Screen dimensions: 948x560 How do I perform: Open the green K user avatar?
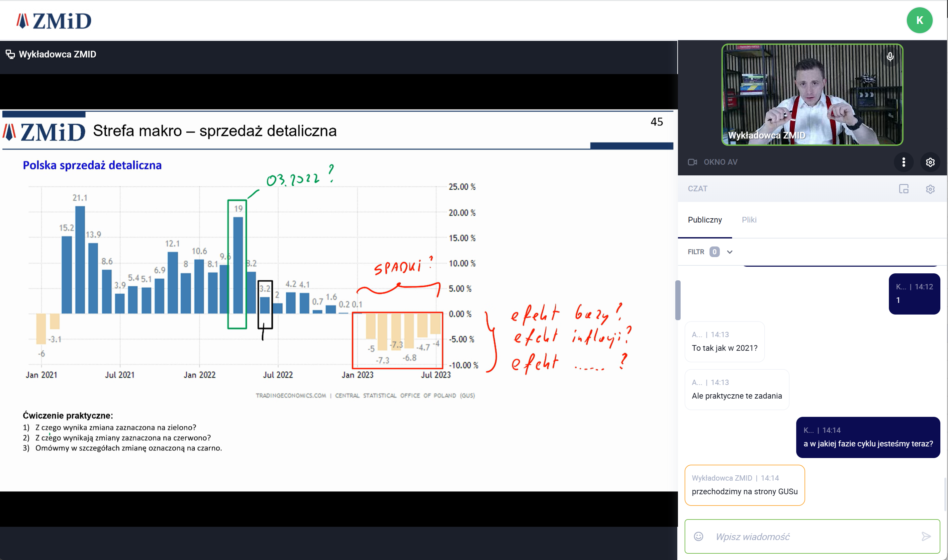(919, 20)
